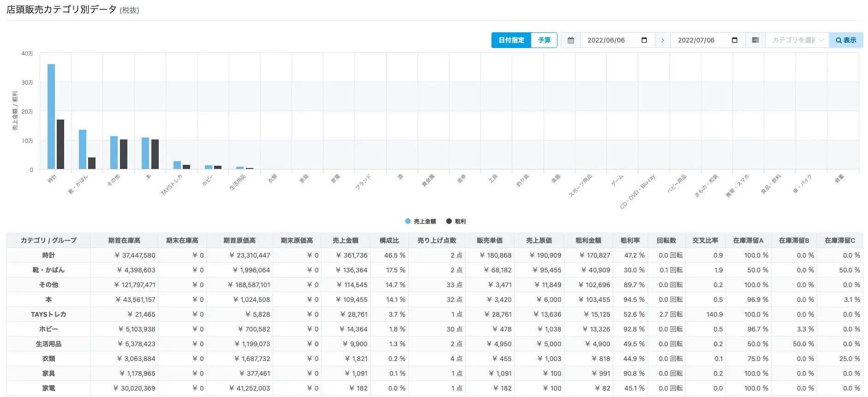Toggle 粗利 series via legend label
Screen dimensions: 868x397
[x=461, y=222]
